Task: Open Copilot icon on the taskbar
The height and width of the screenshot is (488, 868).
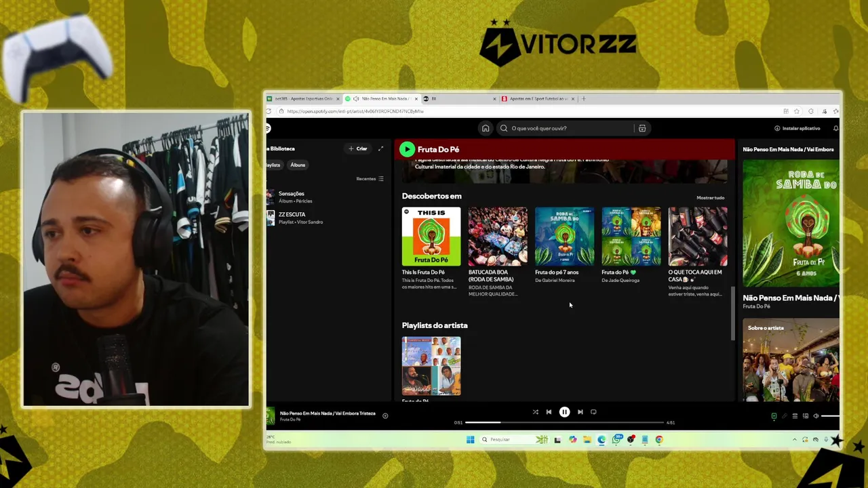Action: tap(573, 439)
